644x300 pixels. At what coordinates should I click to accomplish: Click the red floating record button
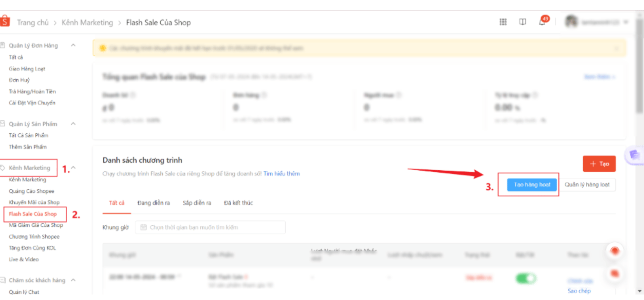[614, 251]
